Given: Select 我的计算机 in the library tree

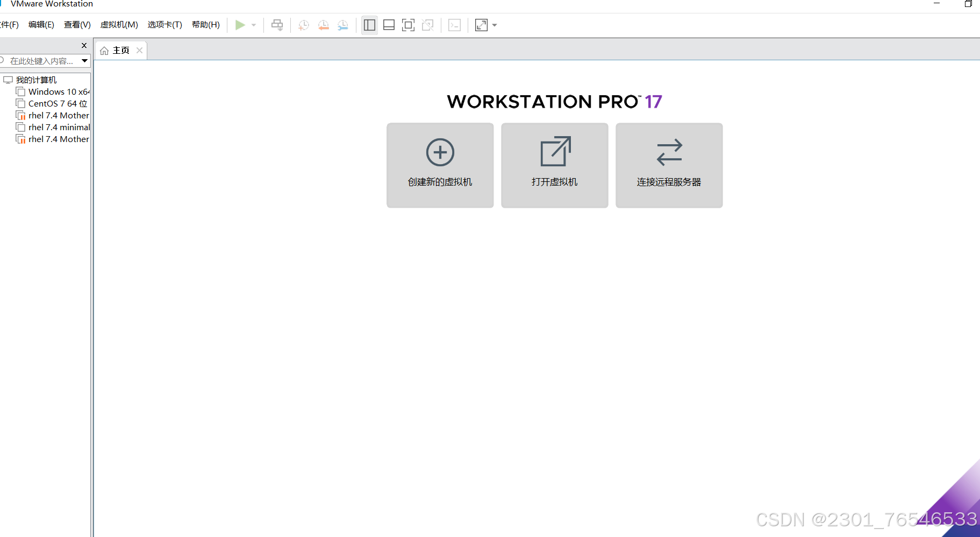Looking at the screenshot, I should (36, 80).
